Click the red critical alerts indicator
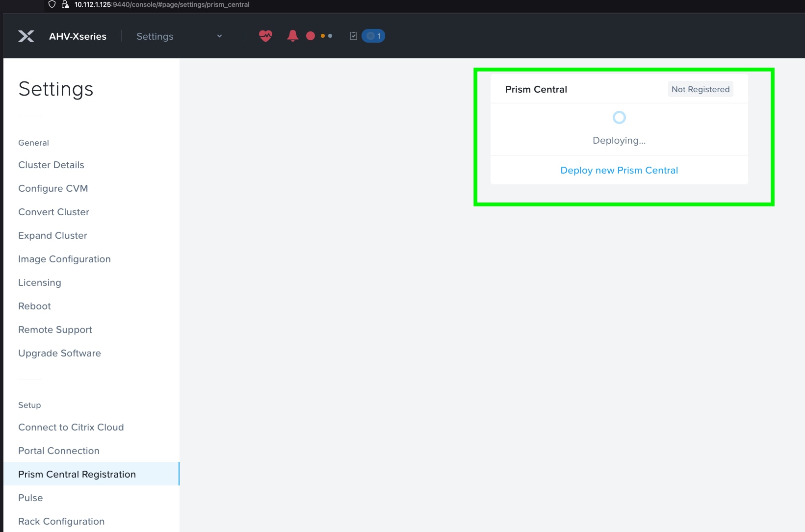 [x=310, y=35]
